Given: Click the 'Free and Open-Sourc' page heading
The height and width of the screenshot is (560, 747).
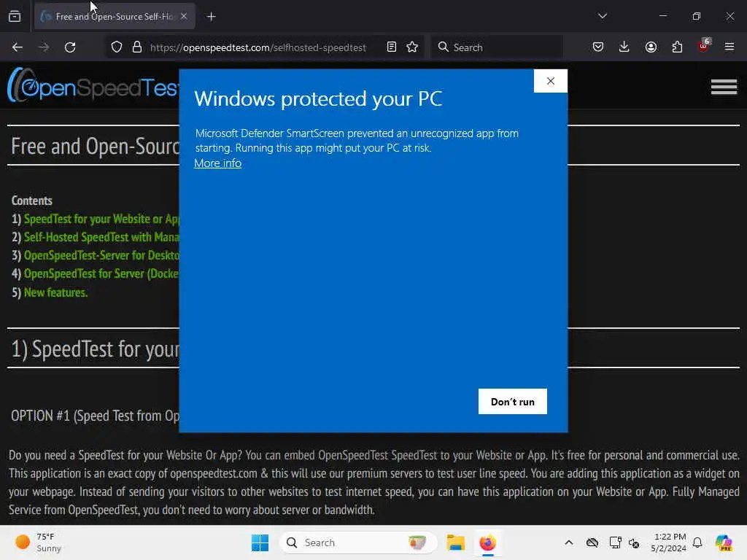Looking at the screenshot, I should point(96,146).
